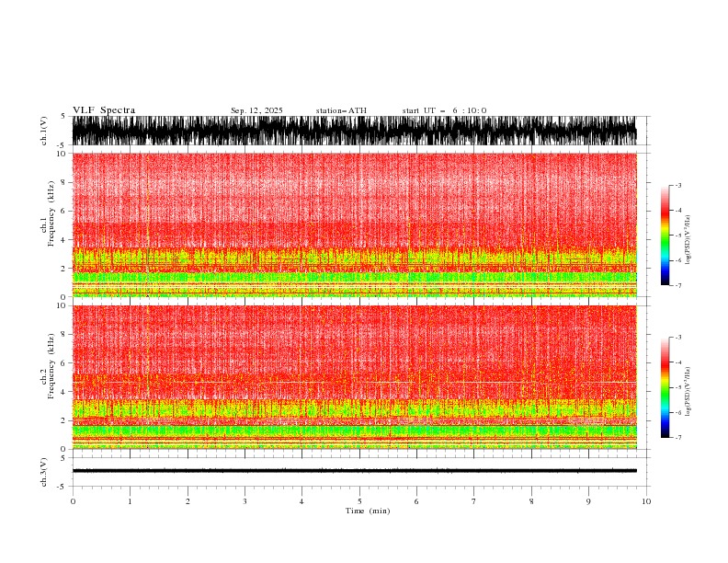Click the ch.3 flat voltage waveform trace
Screen dimensions: 728x563
coord(354,471)
